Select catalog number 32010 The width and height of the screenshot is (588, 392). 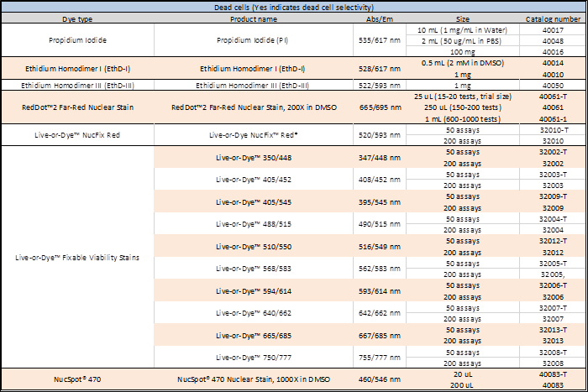point(553,140)
